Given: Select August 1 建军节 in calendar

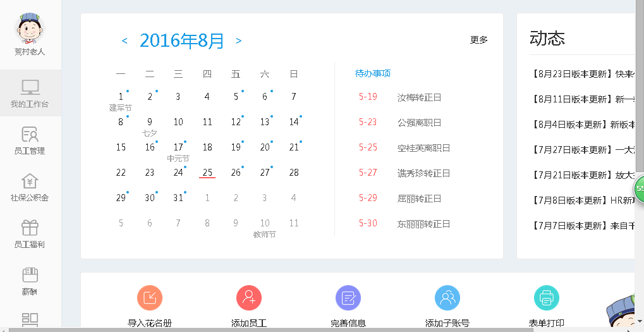Looking at the screenshot, I should tap(121, 97).
